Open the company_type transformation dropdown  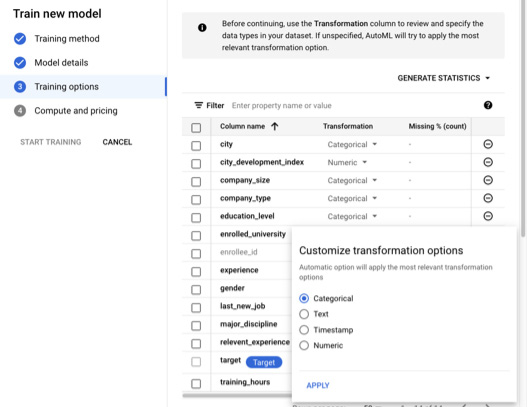(x=352, y=198)
